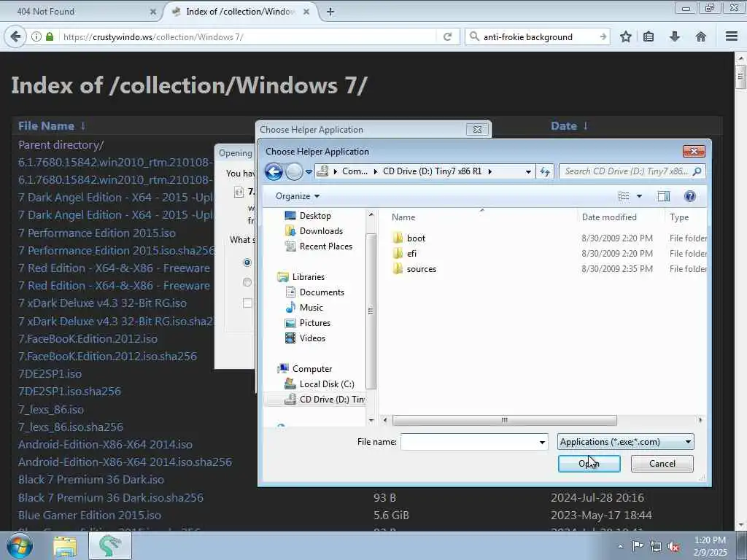
Task: Open a new tab with the plus button
Action: coord(330,12)
